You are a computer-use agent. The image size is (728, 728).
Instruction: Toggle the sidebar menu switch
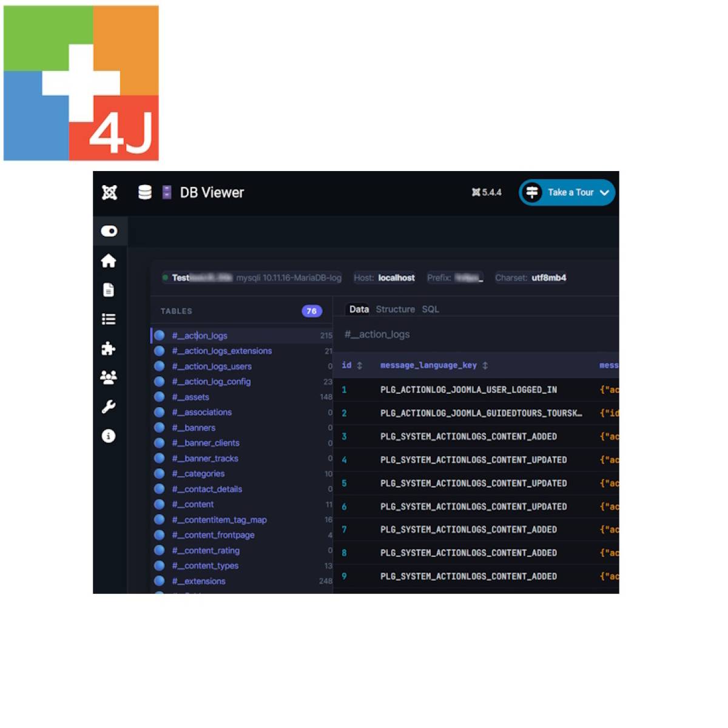click(x=109, y=231)
